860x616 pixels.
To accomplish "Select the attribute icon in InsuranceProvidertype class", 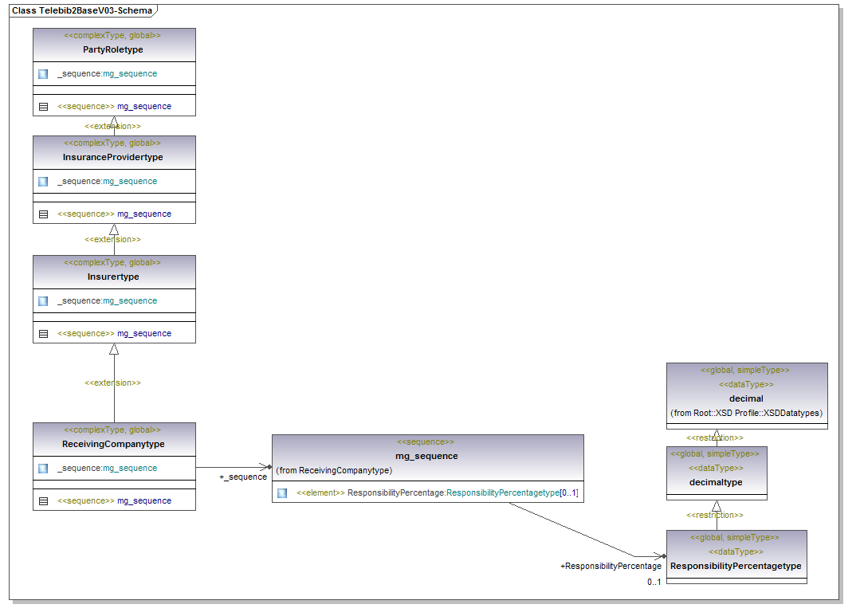I will coord(43,182).
